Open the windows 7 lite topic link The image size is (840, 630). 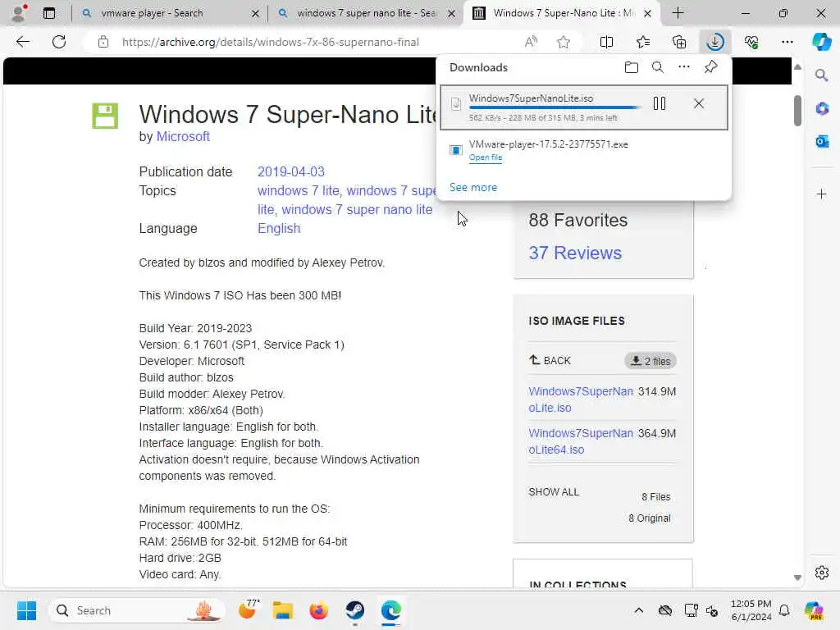(x=298, y=190)
